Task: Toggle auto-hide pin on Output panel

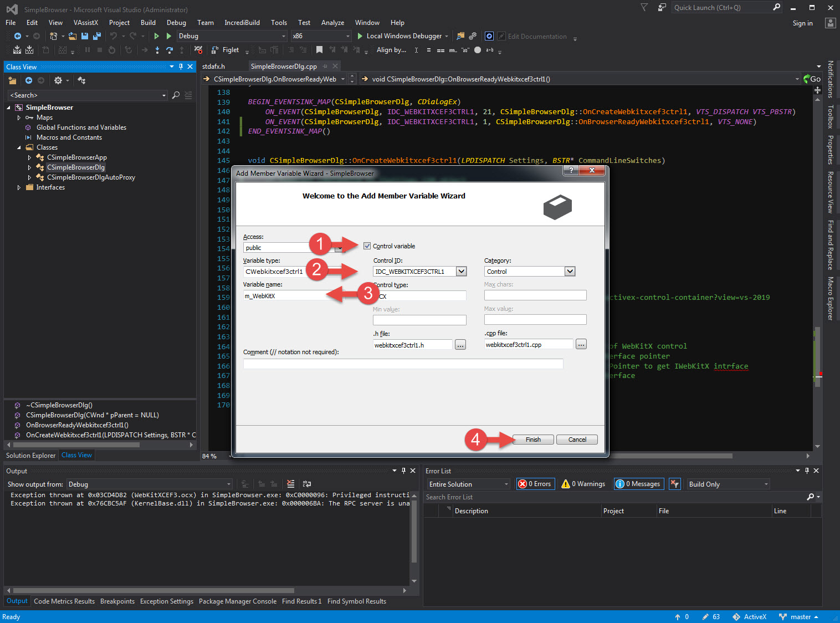Action: click(403, 471)
